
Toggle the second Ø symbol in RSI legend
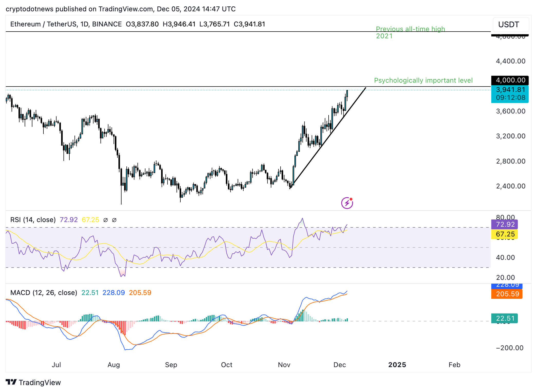[115, 220]
